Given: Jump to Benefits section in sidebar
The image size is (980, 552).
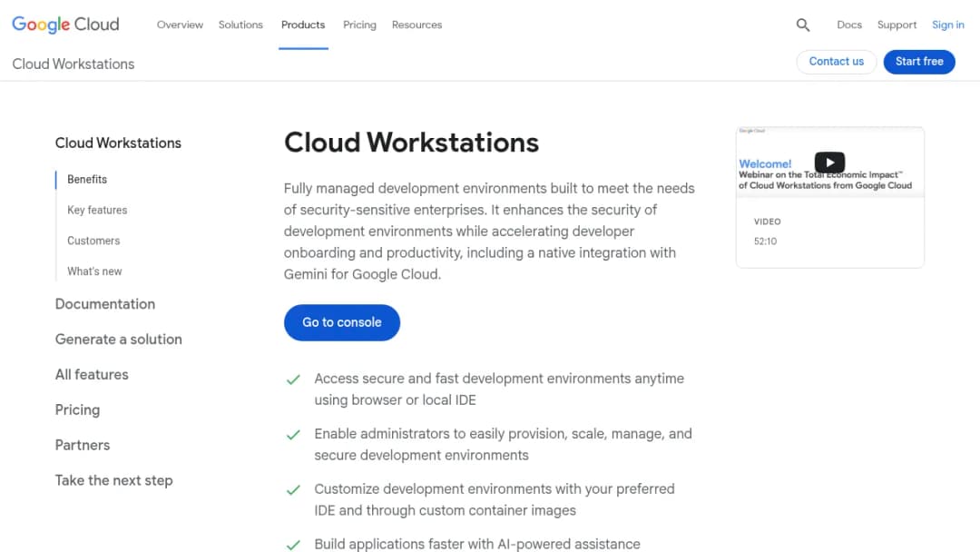Looking at the screenshot, I should pyautogui.click(x=87, y=180).
